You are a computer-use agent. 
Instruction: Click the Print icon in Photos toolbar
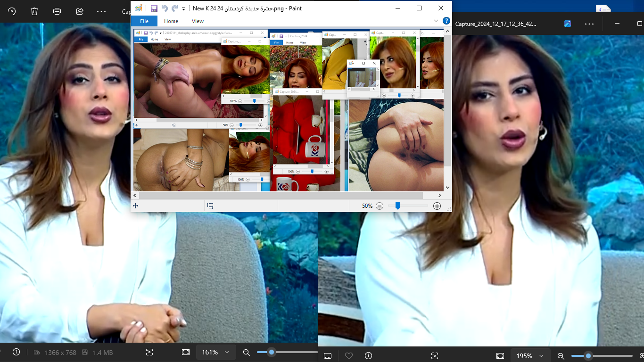[57, 11]
